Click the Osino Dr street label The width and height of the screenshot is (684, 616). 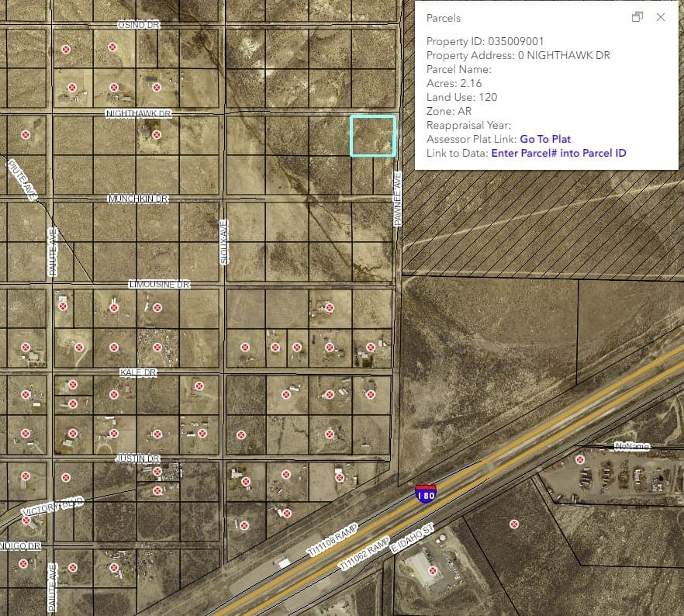137,23
